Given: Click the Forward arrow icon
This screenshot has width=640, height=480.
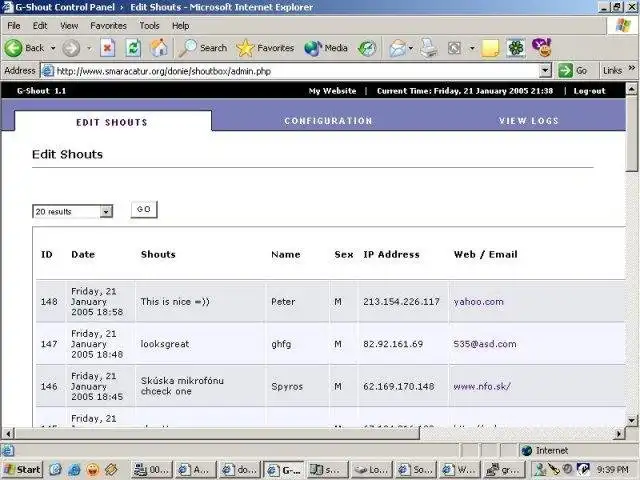Looking at the screenshot, I should (x=71, y=48).
